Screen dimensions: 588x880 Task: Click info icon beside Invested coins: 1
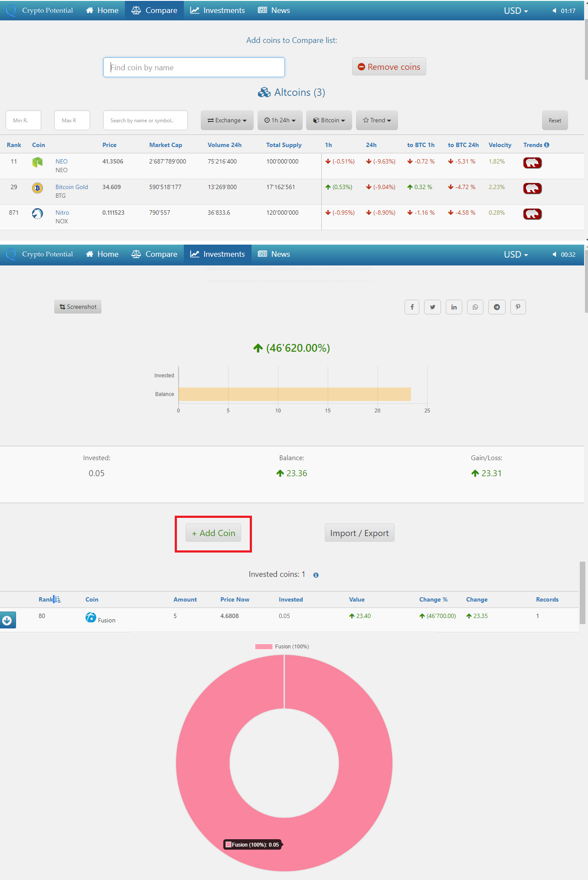[x=316, y=575]
